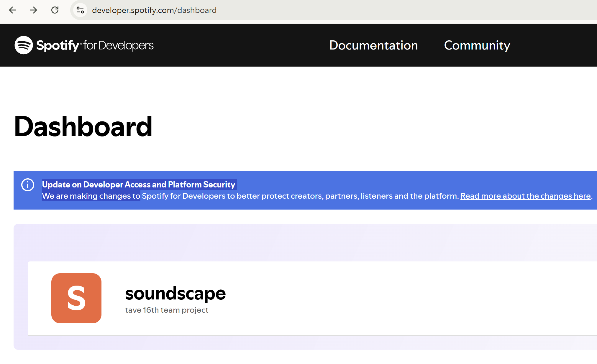
Task: Click the browser back arrow
Action: click(12, 10)
